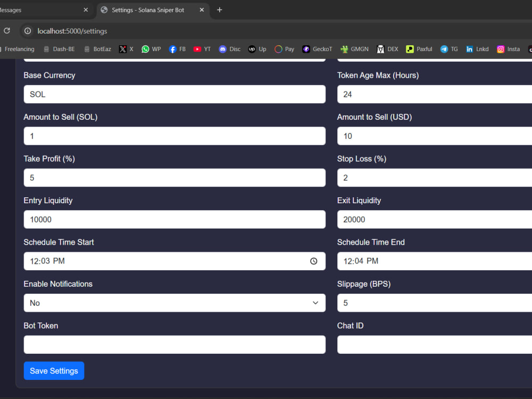532x399 pixels.
Task: Open the Dash-BE bookmark
Action: (x=59, y=49)
